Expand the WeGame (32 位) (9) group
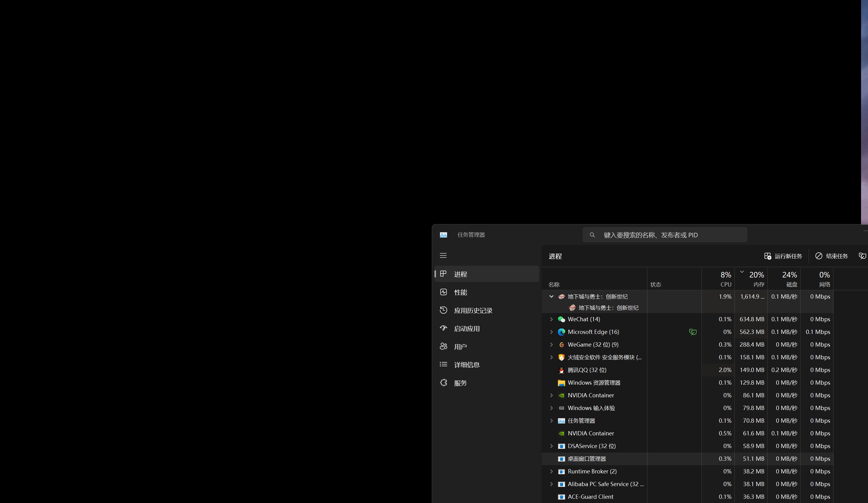Viewport: 868px width, 503px height. click(x=551, y=345)
